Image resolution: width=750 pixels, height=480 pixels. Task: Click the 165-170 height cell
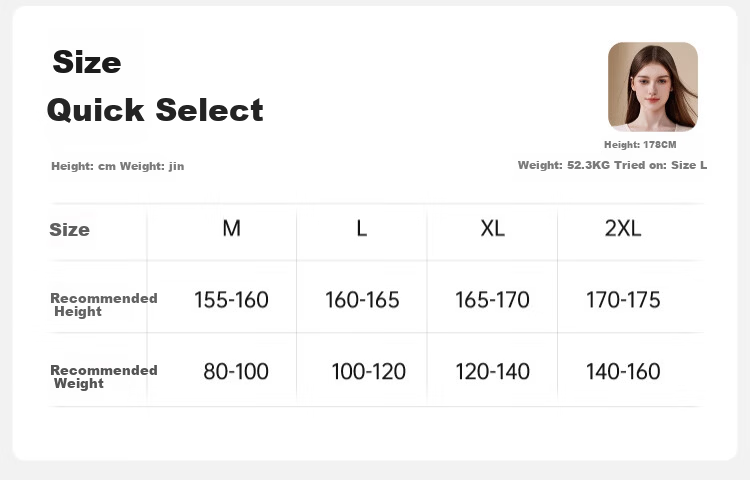(x=492, y=300)
